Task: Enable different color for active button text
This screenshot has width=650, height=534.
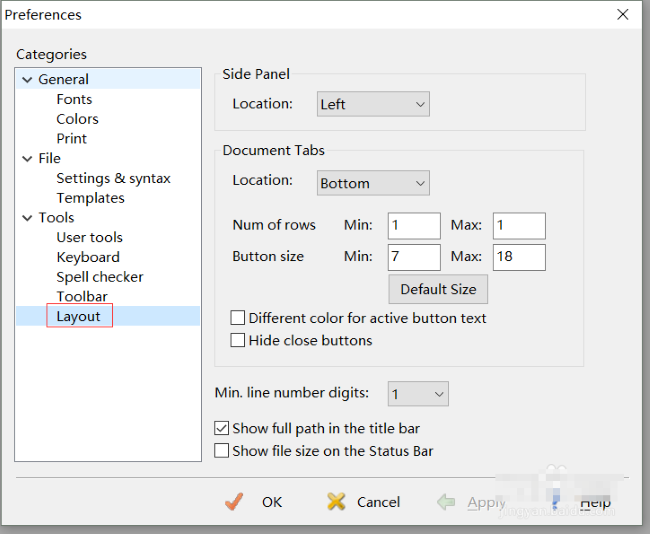Action: (238, 318)
